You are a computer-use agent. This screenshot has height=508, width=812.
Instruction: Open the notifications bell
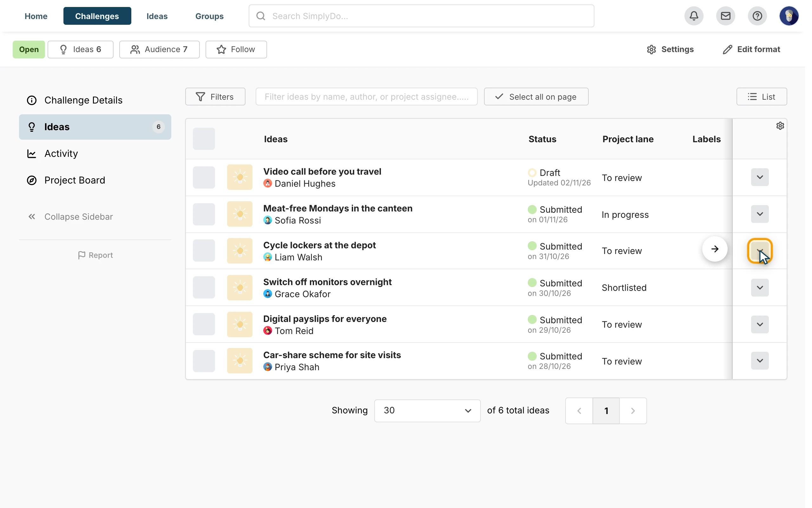point(694,16)
